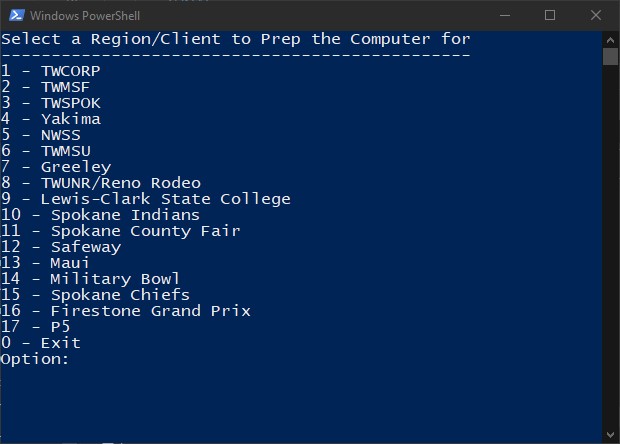This screenshot has width=620, height=444.
Task: Click the Lewis-Clark State College line
Action: click(x=145, y=199)
